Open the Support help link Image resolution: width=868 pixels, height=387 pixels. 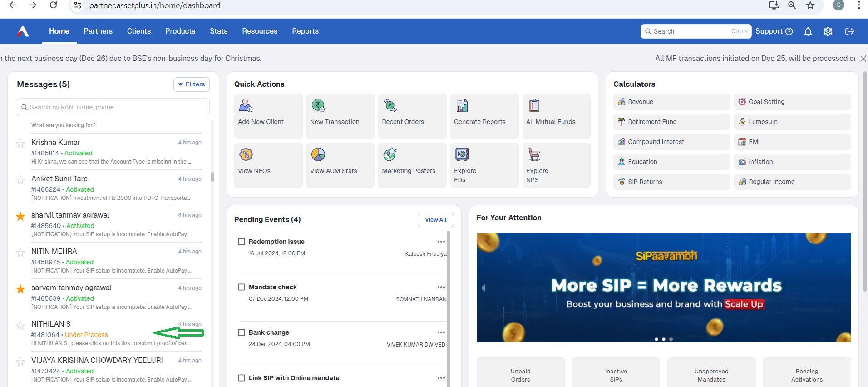pos(774,31)
